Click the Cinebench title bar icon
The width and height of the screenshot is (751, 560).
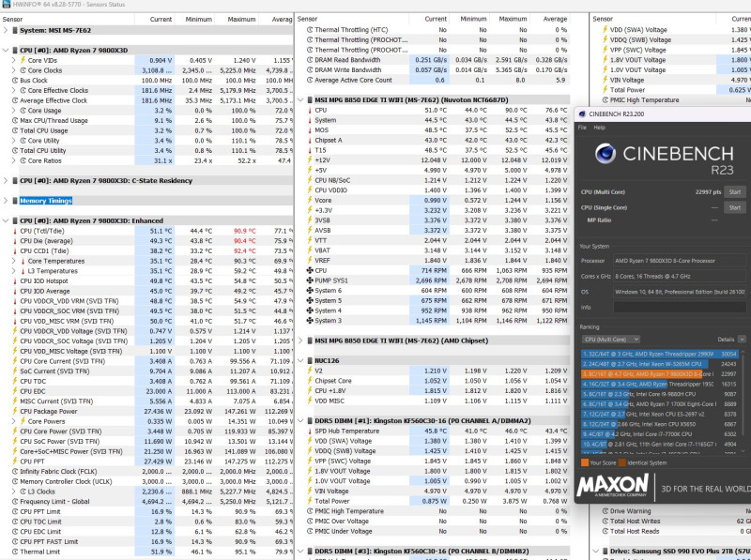582,114
